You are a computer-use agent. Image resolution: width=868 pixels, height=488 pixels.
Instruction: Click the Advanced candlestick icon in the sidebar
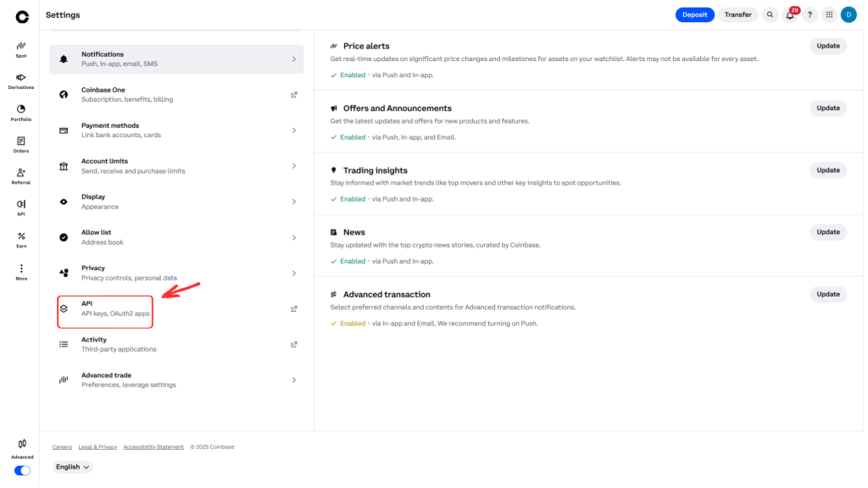click(22, 444)
